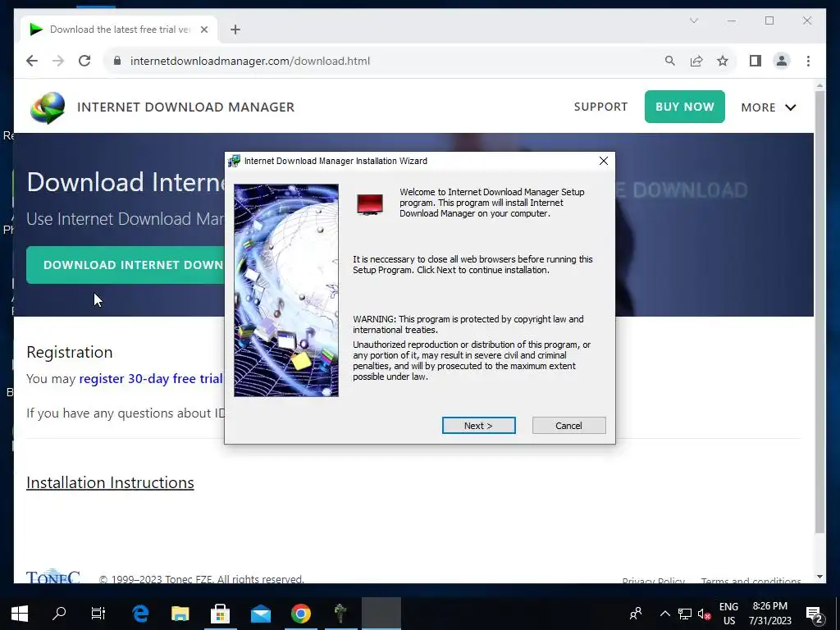840x630 pixels.
Task: Open a new browser tab
Action: pyautogui.click(x=235, y=30)
